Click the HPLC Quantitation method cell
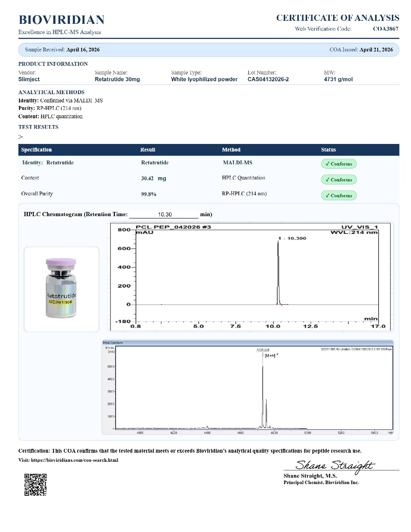 point(244,178)
